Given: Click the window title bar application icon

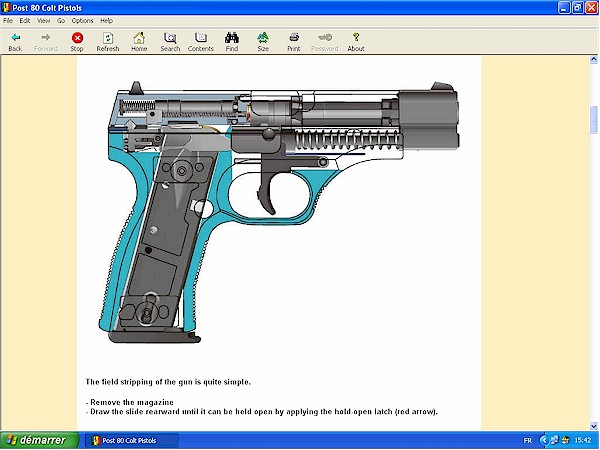Looking at the screenshot, I should tap(6, 8).
